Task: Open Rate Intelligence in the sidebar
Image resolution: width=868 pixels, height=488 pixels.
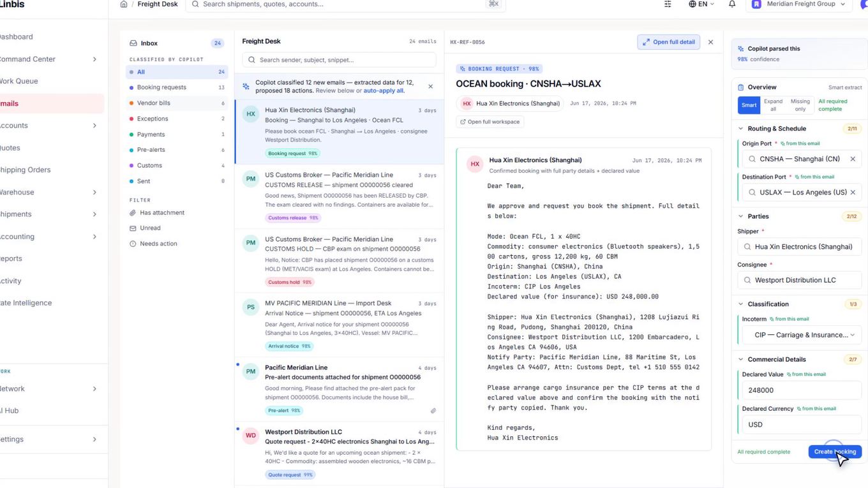Action: point(51,303)
